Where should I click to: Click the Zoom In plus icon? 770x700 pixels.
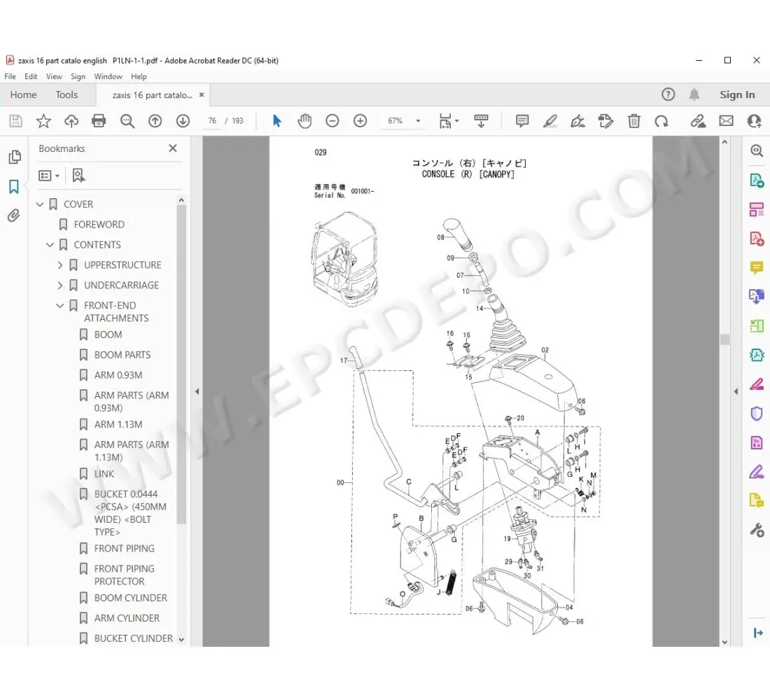(360, 121)
